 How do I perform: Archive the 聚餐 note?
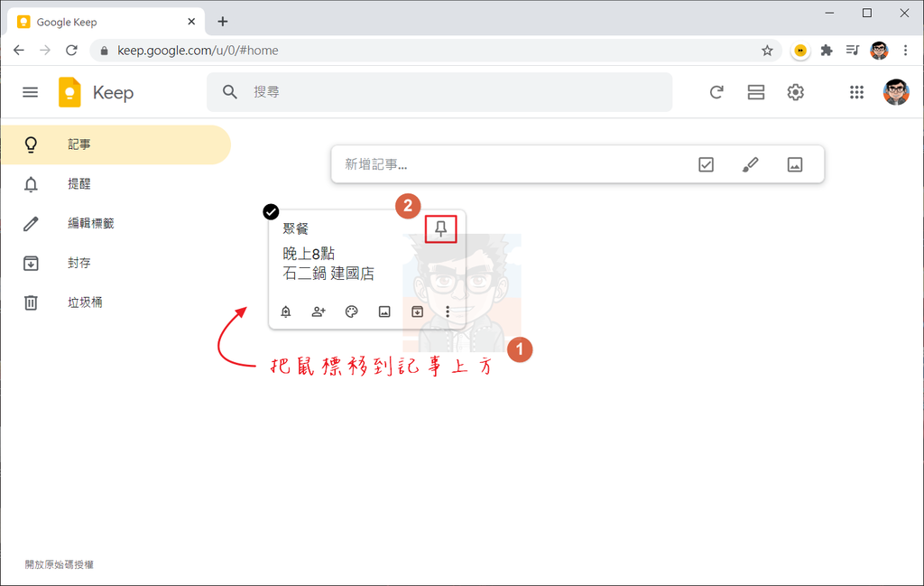(417, 312)
